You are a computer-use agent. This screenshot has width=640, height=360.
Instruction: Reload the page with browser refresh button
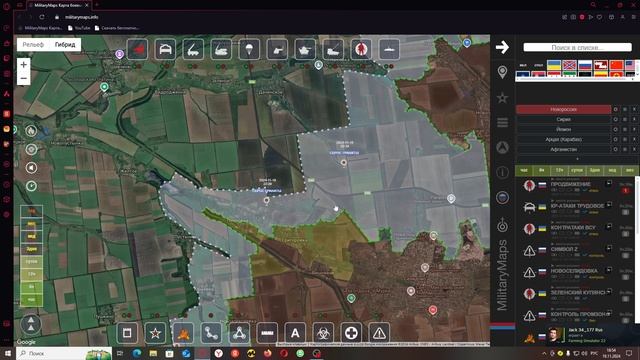[42, 17]
